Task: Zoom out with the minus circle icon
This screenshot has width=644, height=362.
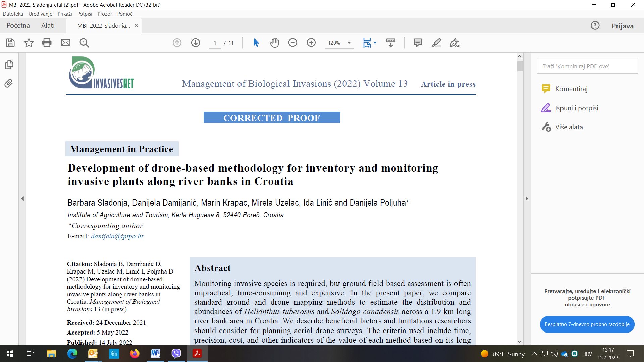Action: coord(293,43)
